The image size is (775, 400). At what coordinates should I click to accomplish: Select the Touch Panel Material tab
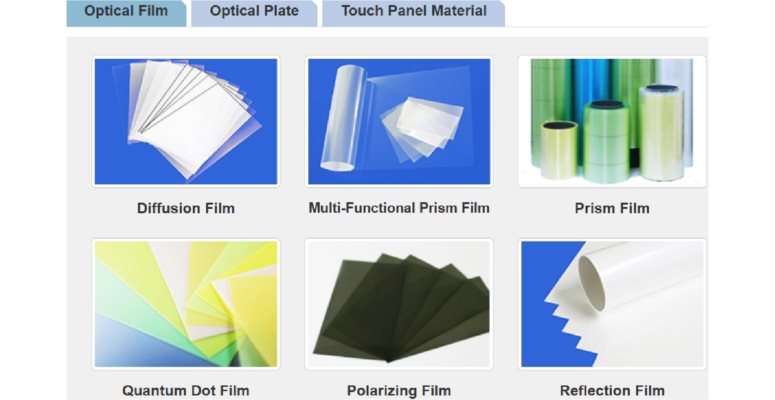pyautogui.click(x=414, y=13)
